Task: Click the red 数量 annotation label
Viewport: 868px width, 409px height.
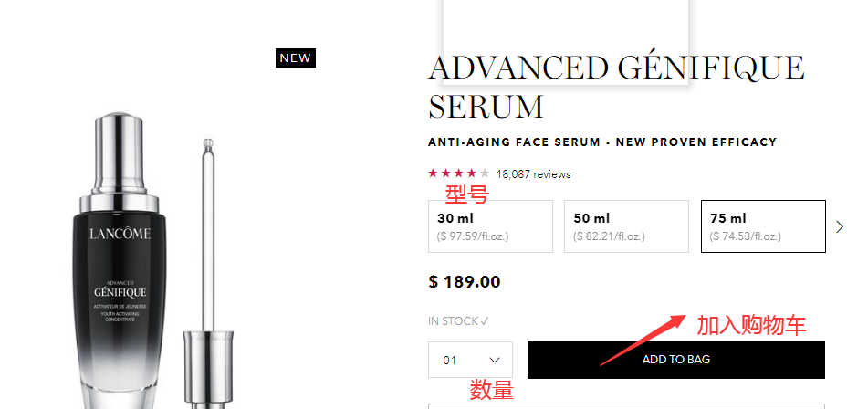Action: pyautogui.click(x=491, y=391)
